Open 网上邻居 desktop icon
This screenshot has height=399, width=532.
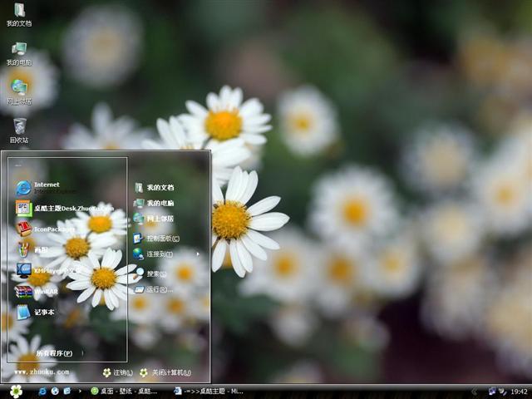19,92
